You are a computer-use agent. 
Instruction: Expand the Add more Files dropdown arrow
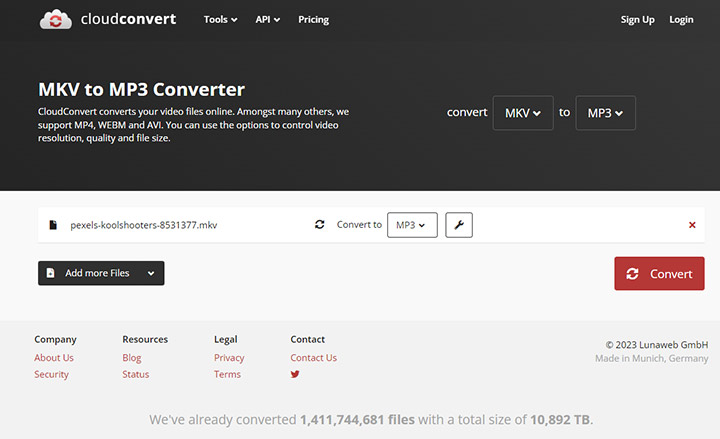tap(151, 273)
